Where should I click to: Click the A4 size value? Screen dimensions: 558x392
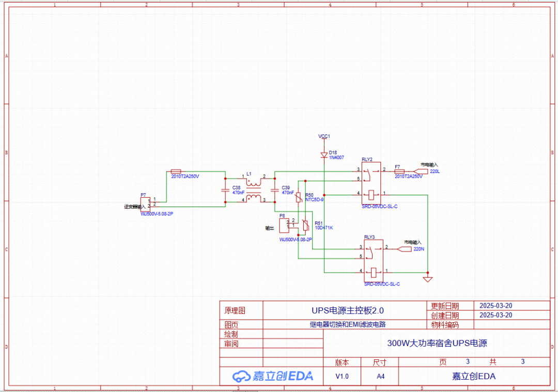pos(380,377)
